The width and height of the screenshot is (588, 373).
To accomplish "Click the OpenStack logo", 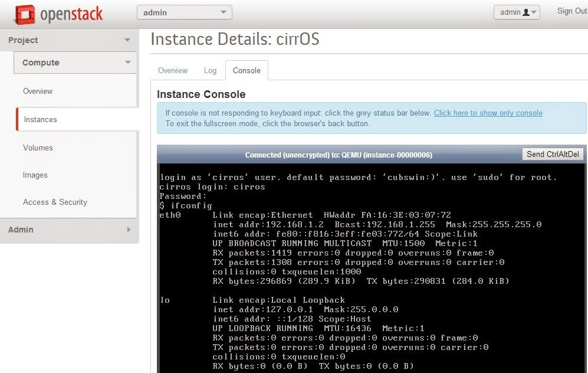I will [x=58, y=14].
